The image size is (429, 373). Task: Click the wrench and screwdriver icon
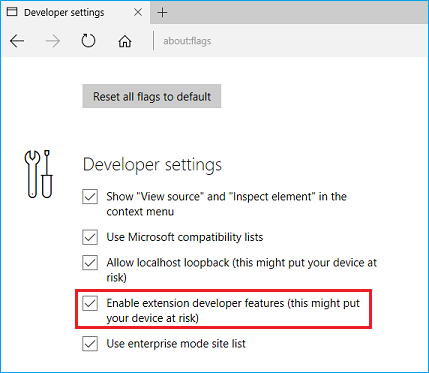(x=38, y=174)
